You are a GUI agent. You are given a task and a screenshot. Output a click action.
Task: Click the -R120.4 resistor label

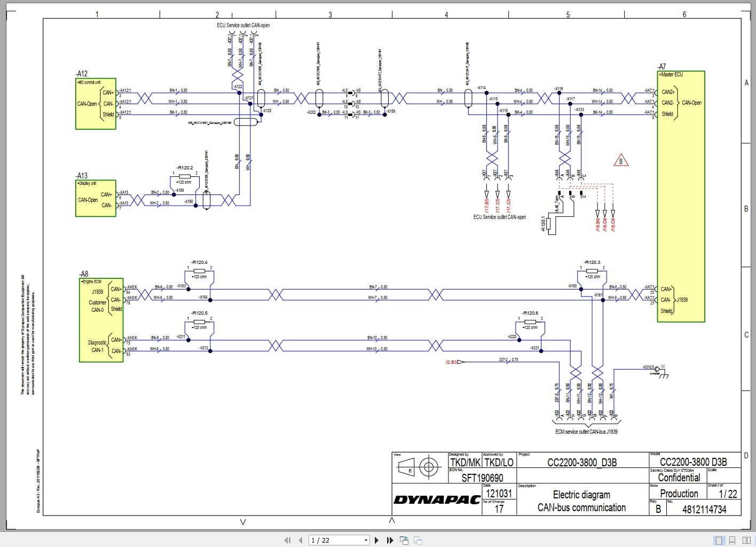pos(199,262)
